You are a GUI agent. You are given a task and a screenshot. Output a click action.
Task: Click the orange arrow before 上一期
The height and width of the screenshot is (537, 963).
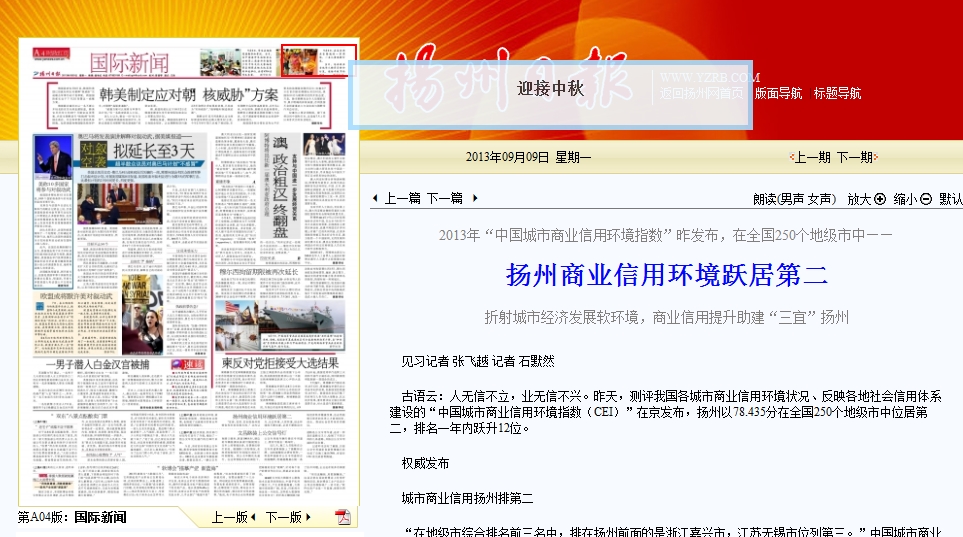792,157
